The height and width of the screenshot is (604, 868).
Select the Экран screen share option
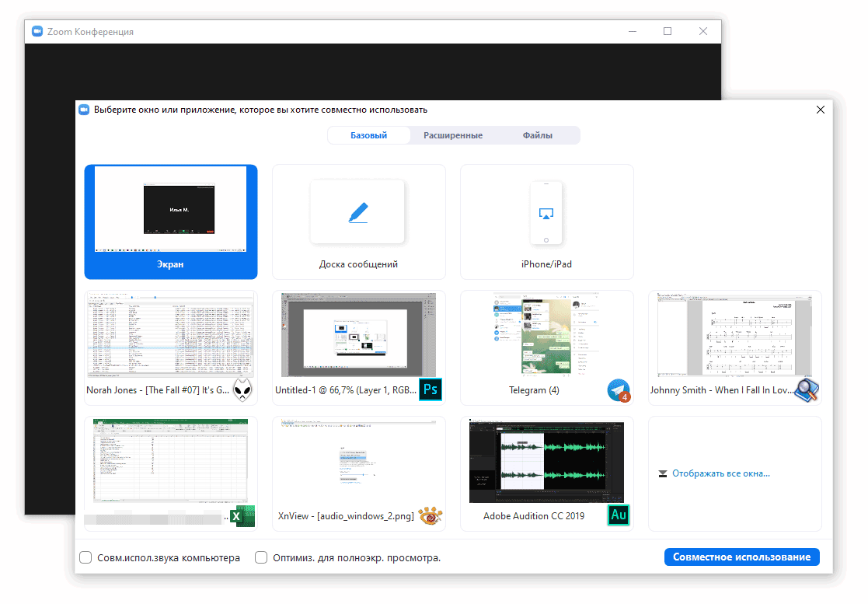tap(170, 222)
